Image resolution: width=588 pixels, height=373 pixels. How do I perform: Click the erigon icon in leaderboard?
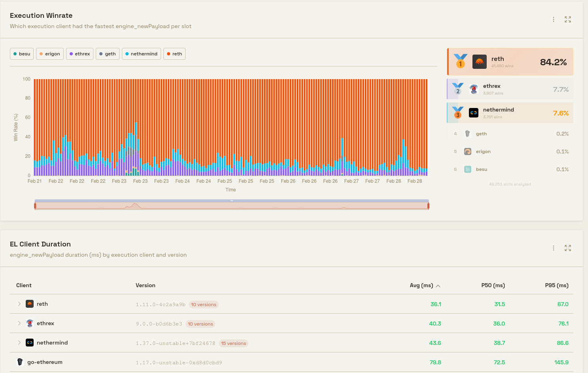(x=467, y=151)
